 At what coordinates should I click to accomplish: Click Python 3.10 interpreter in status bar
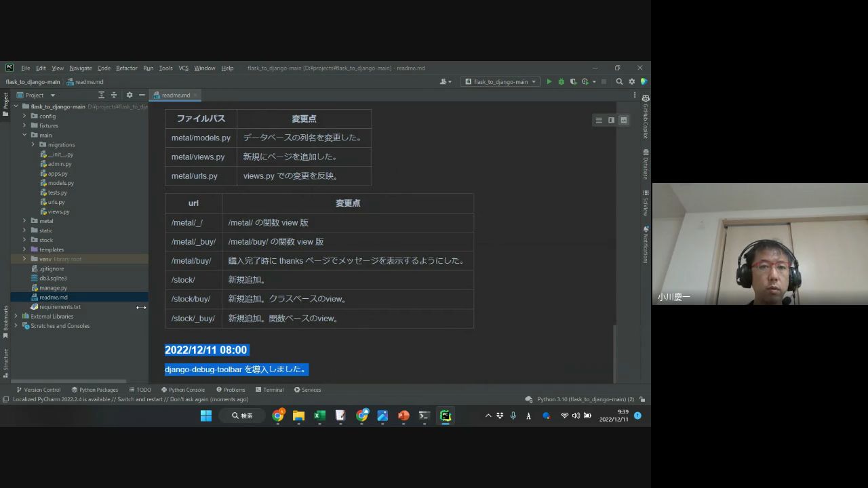click(x=585, y=399)
